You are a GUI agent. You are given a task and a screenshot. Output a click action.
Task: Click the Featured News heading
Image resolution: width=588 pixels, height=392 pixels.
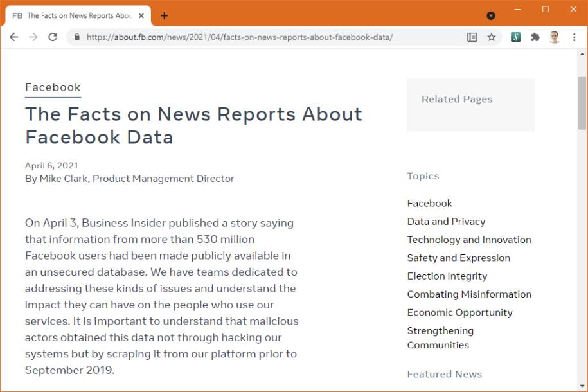pyautogui.click(x=445, y=374)
